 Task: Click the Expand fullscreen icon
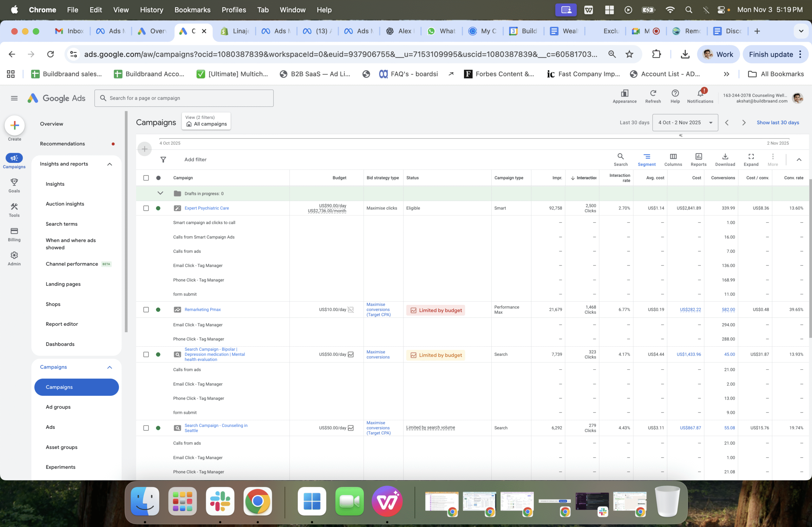[x=750, y=159]
